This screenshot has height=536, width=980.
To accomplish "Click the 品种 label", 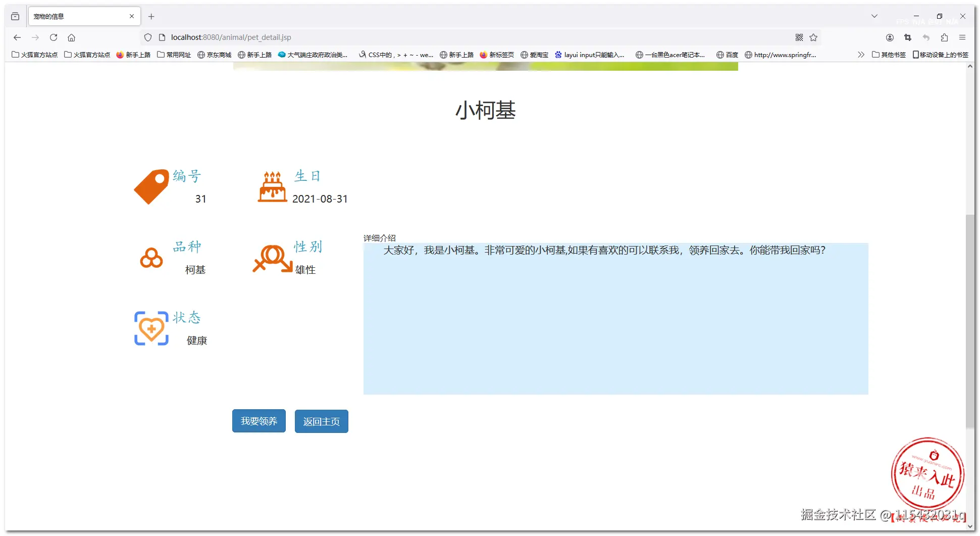I will tap(187, 247).
